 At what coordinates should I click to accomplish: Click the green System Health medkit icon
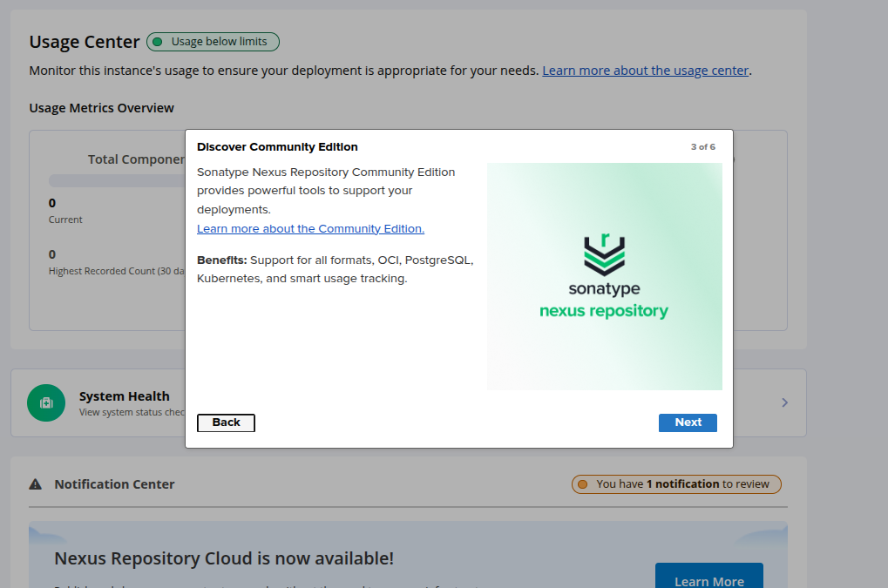tap(46, 402)
